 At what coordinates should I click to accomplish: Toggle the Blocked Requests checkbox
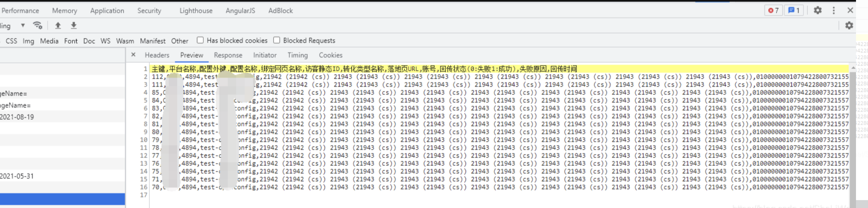277,40
